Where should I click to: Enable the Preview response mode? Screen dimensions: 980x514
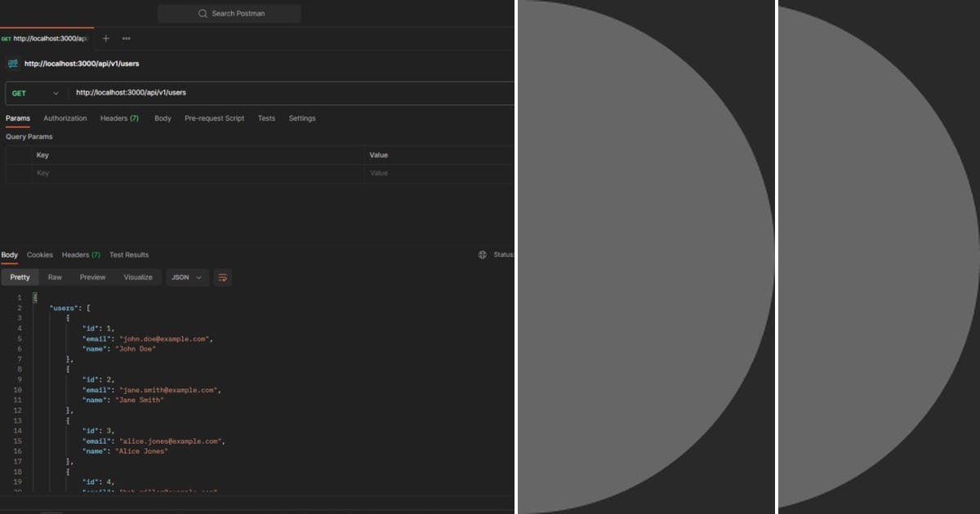click(91, 277)
